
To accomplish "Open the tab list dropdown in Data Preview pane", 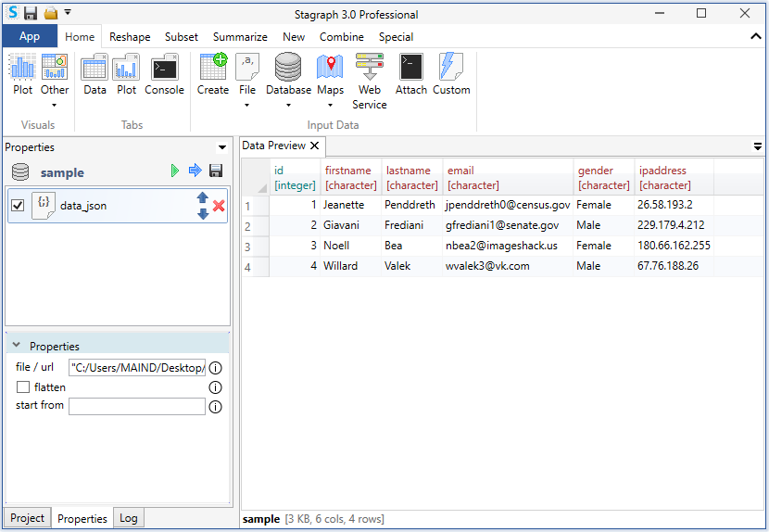I will (757, 146).
